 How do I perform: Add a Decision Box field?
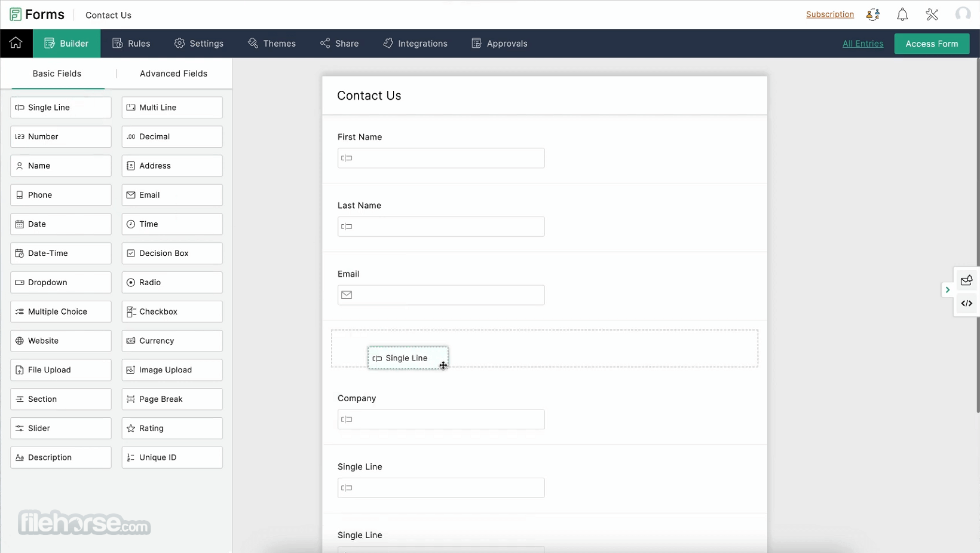point(172,253)
